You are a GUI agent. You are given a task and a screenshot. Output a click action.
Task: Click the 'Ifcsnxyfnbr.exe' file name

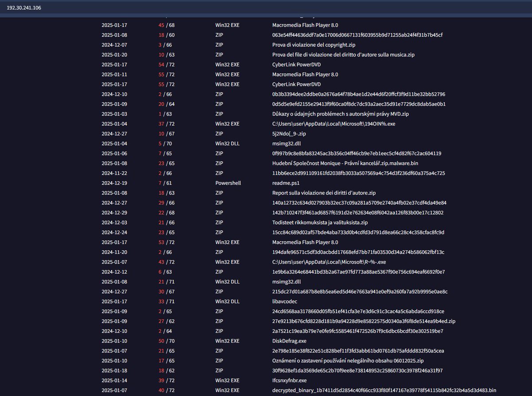pyautogui.click(x=289, y=380)
